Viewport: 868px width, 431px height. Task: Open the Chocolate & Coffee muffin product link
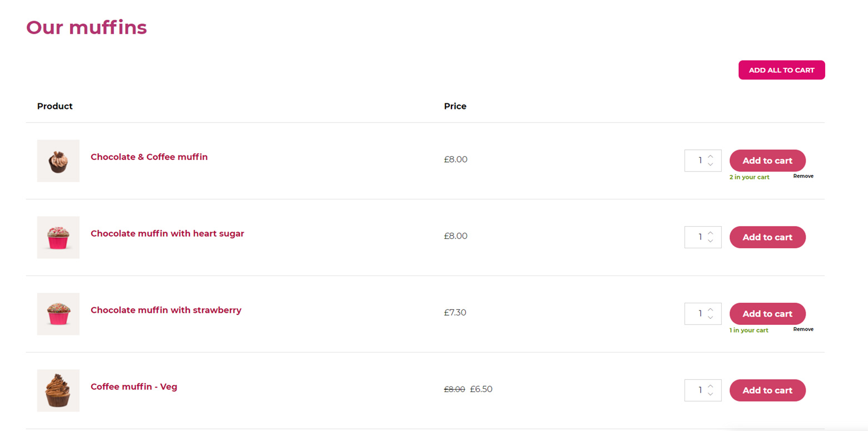coord(149,157)
